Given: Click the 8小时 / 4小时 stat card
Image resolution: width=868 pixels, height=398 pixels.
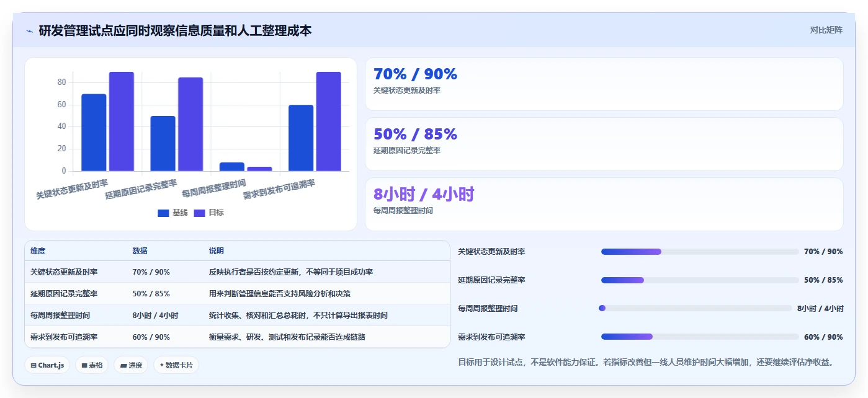Looking at the screenshot, I should [604, 204].
